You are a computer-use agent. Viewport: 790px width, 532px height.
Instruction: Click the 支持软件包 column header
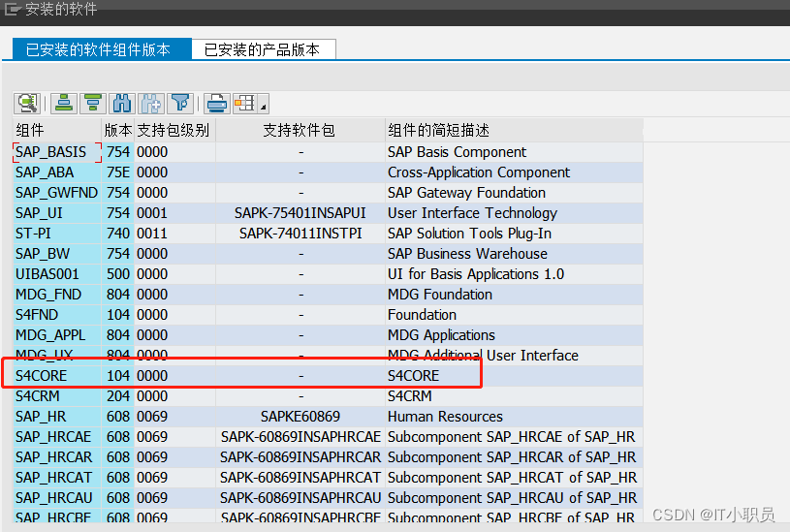[300, 131]
